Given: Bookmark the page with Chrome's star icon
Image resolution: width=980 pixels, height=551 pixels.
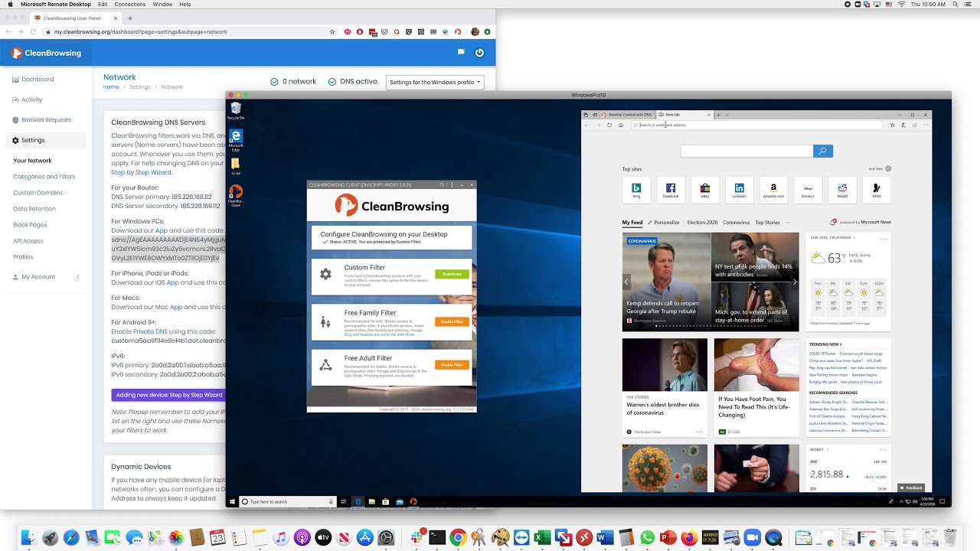Looking at the screenshot, I should 332,32.
